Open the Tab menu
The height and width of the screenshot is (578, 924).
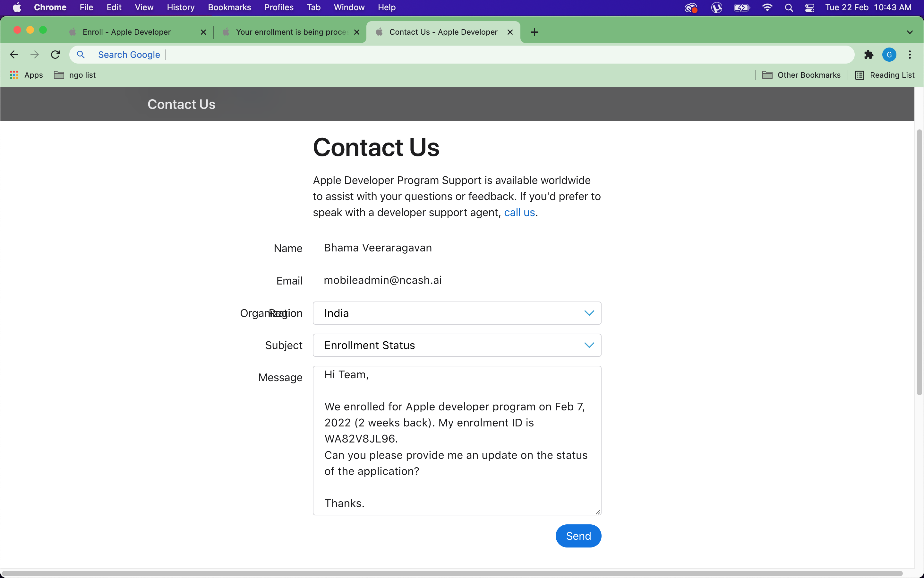[313, 7]
